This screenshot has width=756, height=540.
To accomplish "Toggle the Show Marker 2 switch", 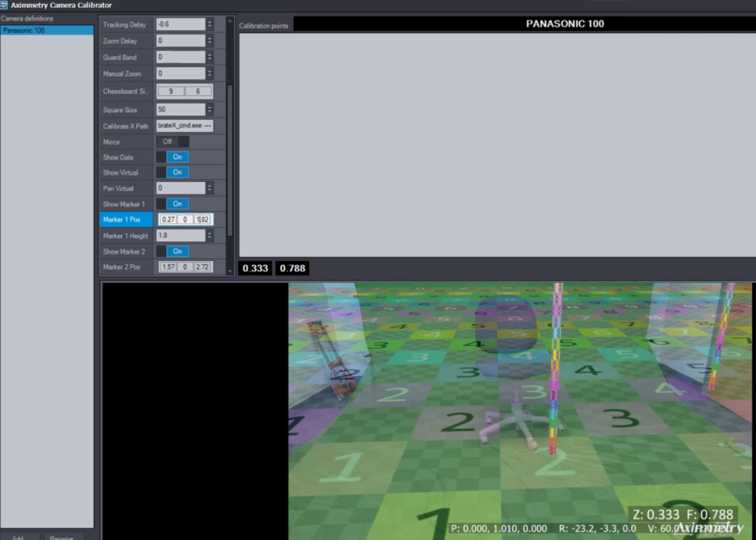I will 172,251.
